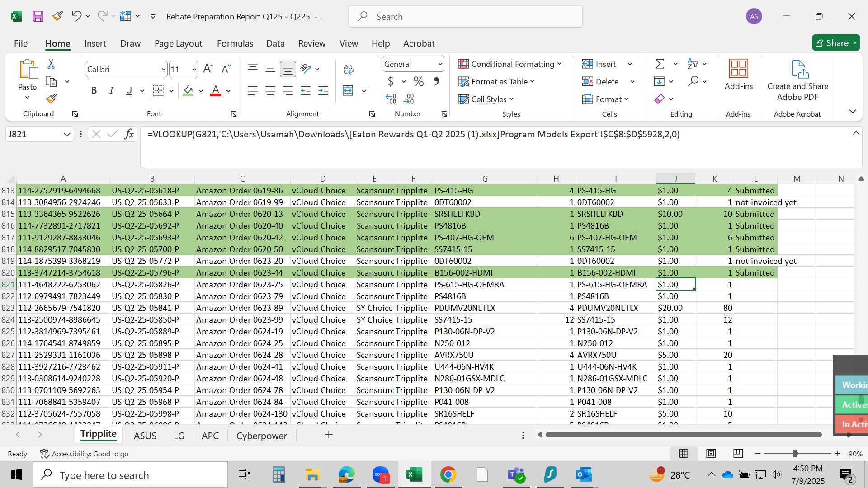Switch to Page Layout view in status bar

tap(711, 453)
